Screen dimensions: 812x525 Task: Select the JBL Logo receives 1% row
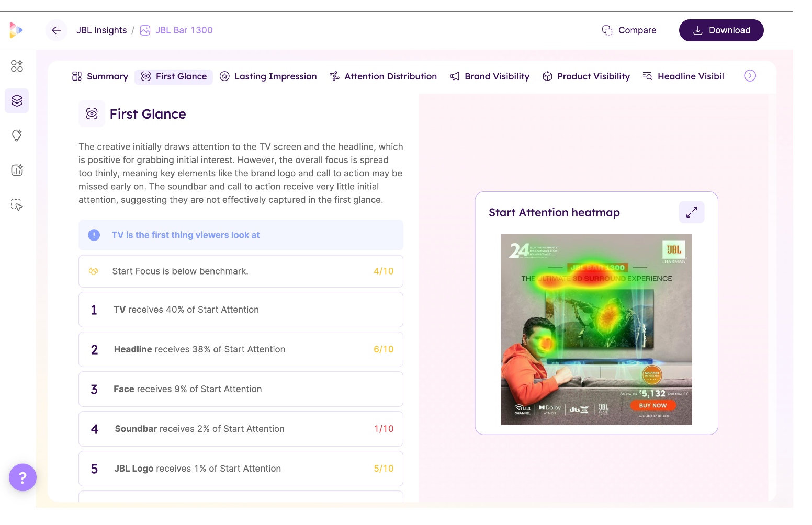pyautogui.click(x=241, y=469)
